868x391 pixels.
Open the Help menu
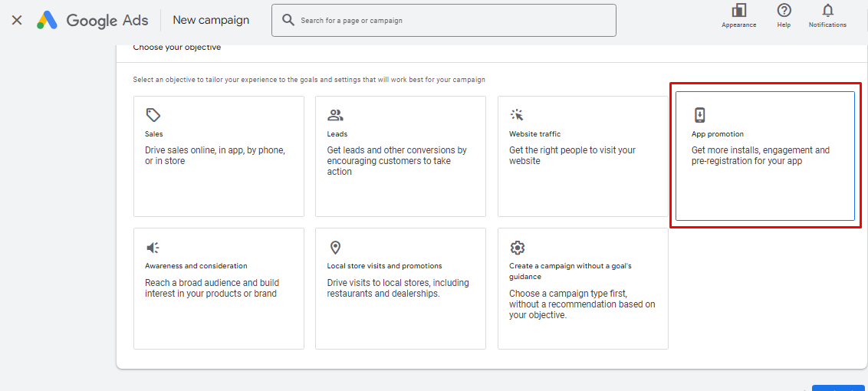784,15
